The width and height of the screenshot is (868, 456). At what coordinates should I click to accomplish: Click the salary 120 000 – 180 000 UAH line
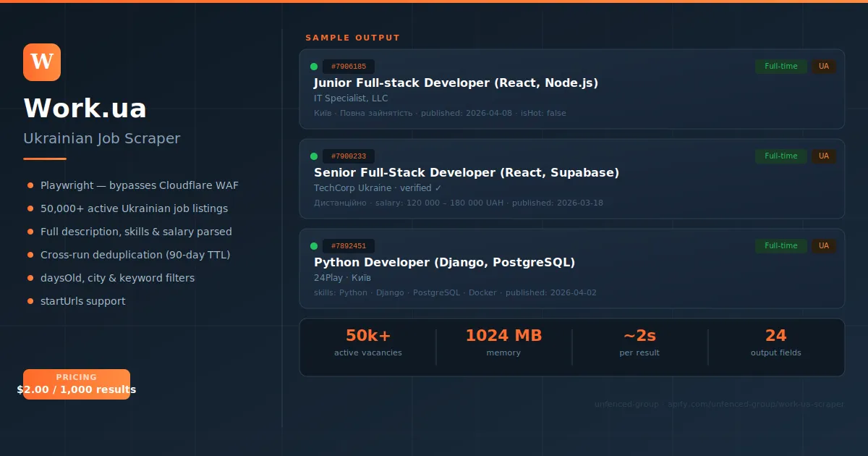[459, 203]
